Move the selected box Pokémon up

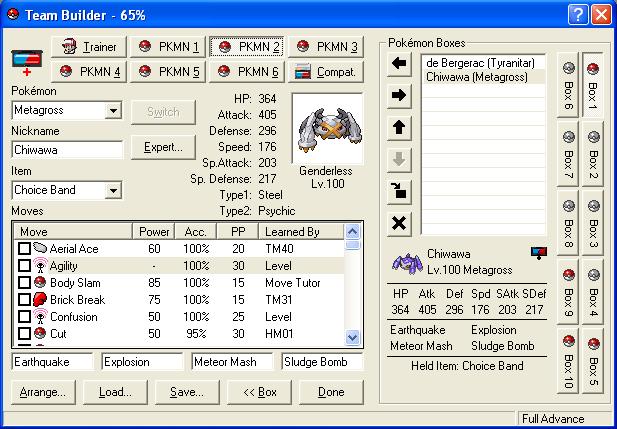click(399, 127)
